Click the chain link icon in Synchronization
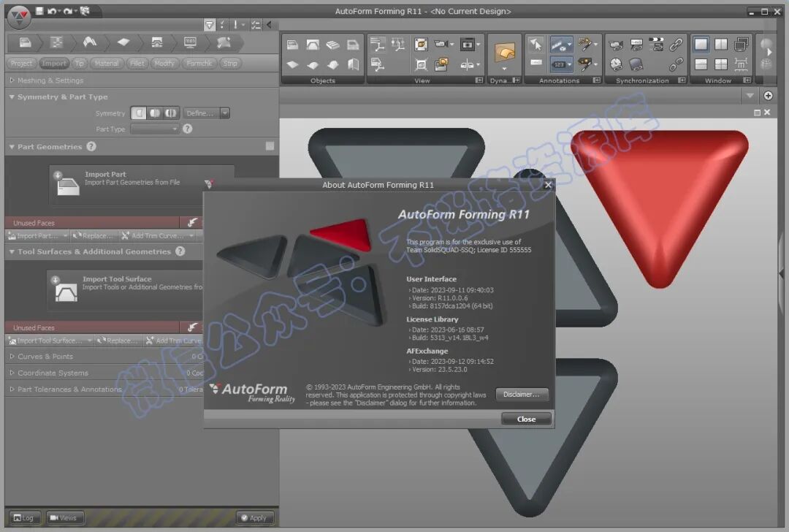Image resolution: width=789 pixels, height=532 pixels. 676,45
